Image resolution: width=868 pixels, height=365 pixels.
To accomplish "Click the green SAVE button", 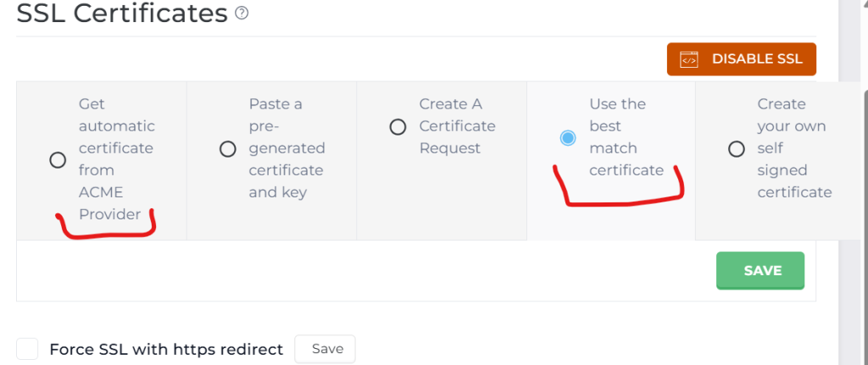I will [x=760, y=271].
